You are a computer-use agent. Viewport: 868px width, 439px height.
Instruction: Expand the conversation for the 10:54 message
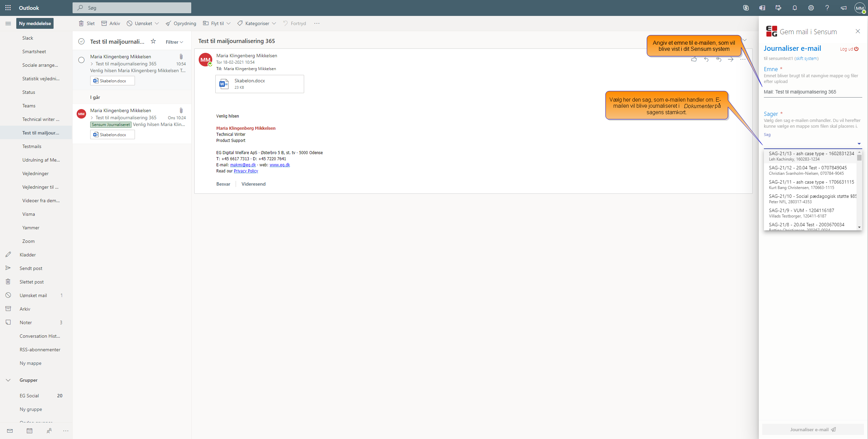(x=92, y=64)
